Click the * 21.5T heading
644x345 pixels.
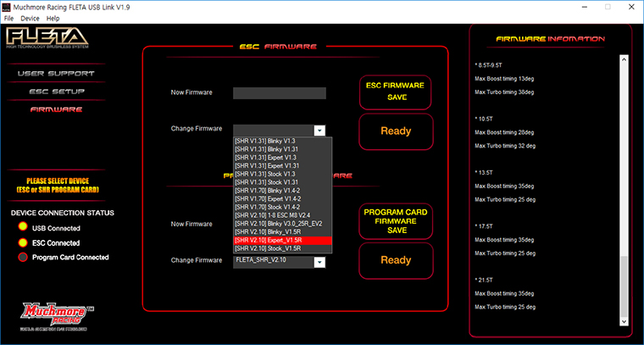click(484, 281)
